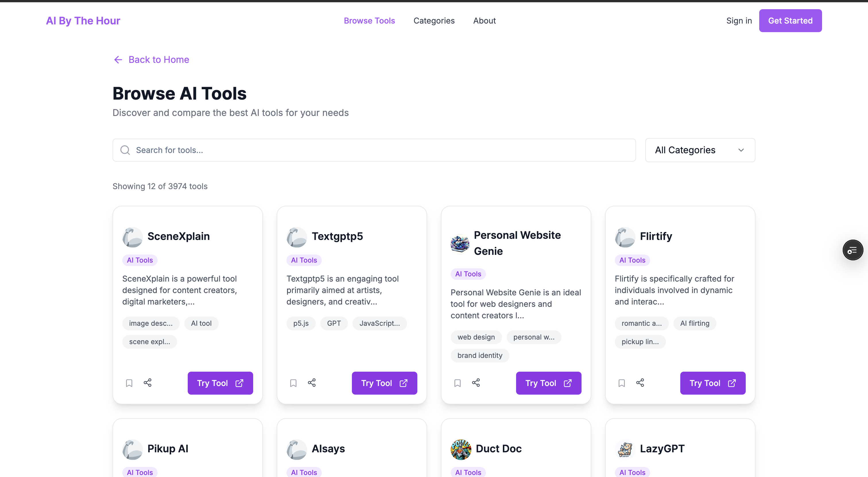Viewport: 868px width, 477px height.
Task: Toggle bookmark on Flirtify card
Action: coord(622,383)
